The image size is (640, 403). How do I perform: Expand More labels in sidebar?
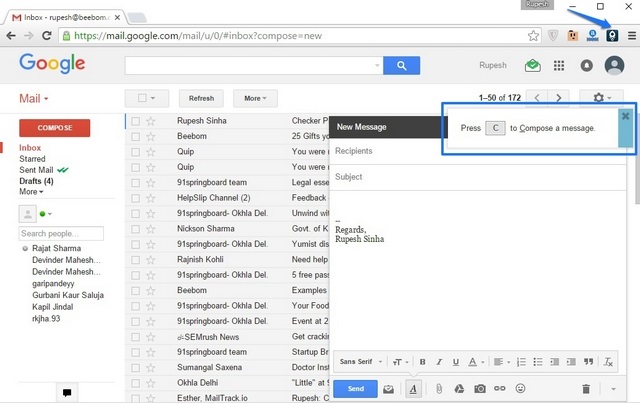point(31,192)
